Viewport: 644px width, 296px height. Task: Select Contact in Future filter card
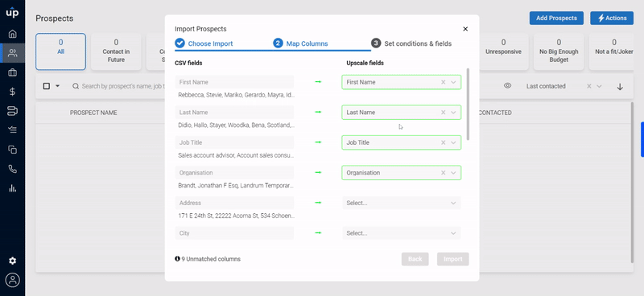coord(116,51)
